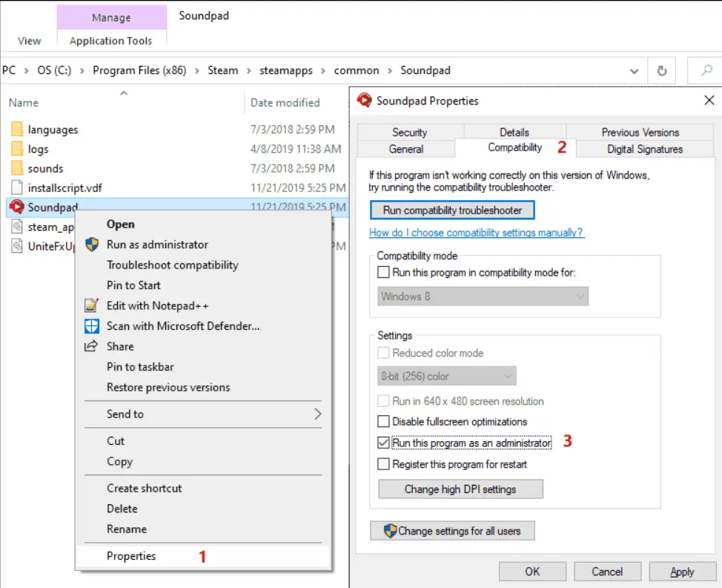Click the UniteFx file icon
This screenshot has height=588, width=722.
point(17,246)
